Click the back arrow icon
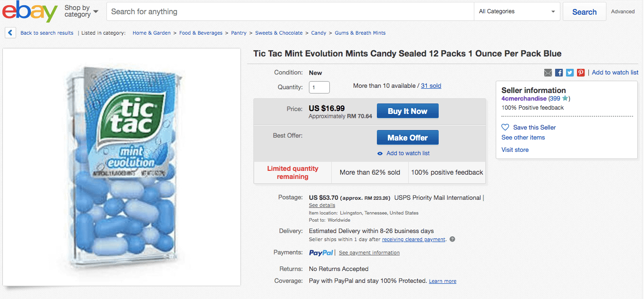Image resolution: width=644 pixels, height=299 pixels. click(10, 33)
